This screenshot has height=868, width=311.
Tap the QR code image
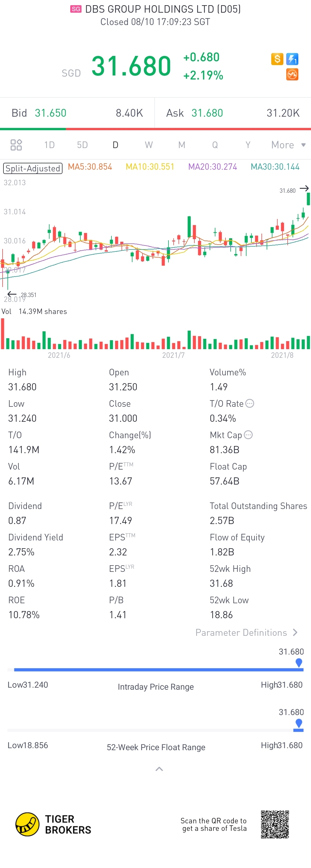(275, 824)
